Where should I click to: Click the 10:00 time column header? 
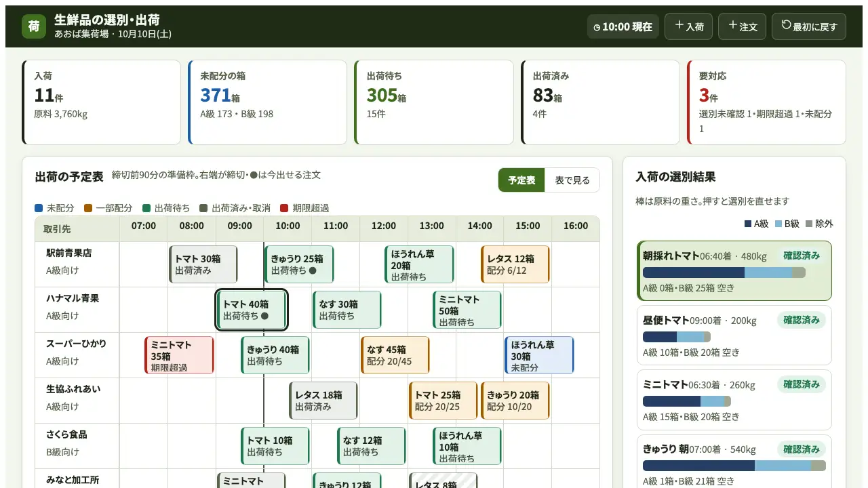(x=288, y=226)
